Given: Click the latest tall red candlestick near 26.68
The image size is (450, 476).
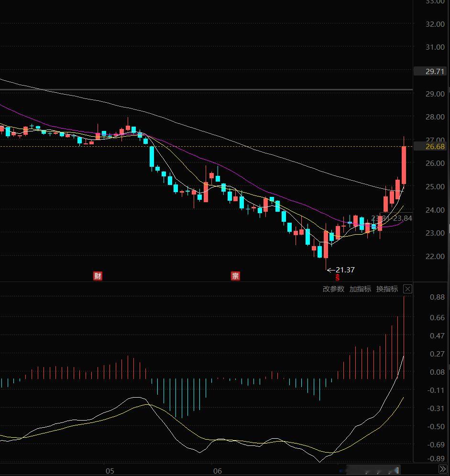Looking at the screenshot, I should coord(404,165).
